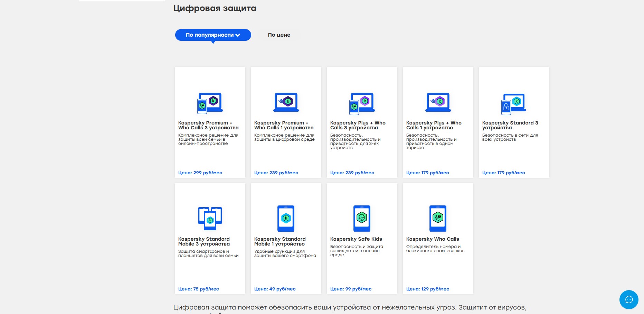This screenshot has height=314, width=644.
Task: Open Kaspersky Plus + Who Calls 1 устройство title
Action: pos(434,125)
